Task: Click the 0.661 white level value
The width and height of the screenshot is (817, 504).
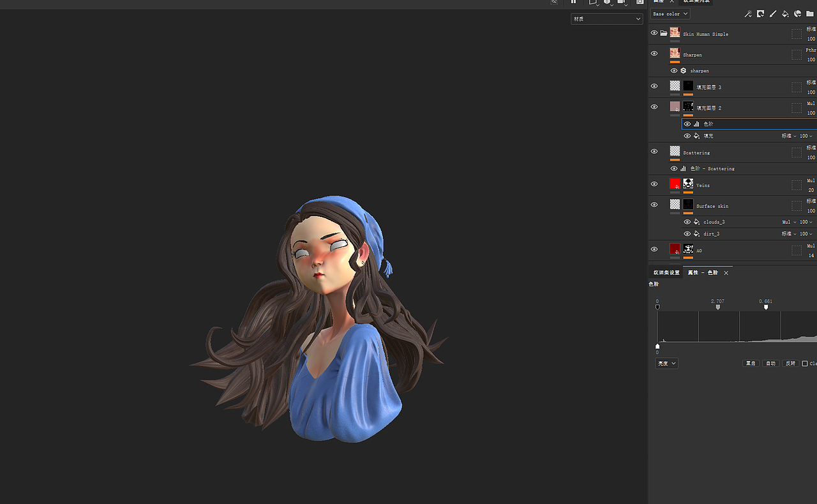Action: tap(766, 301)
